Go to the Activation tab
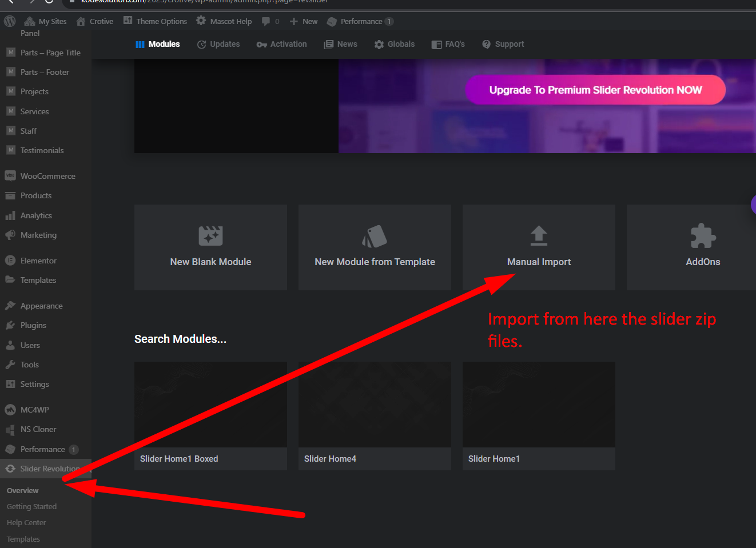This screenshot has width=756, height=548. point(282,44)
